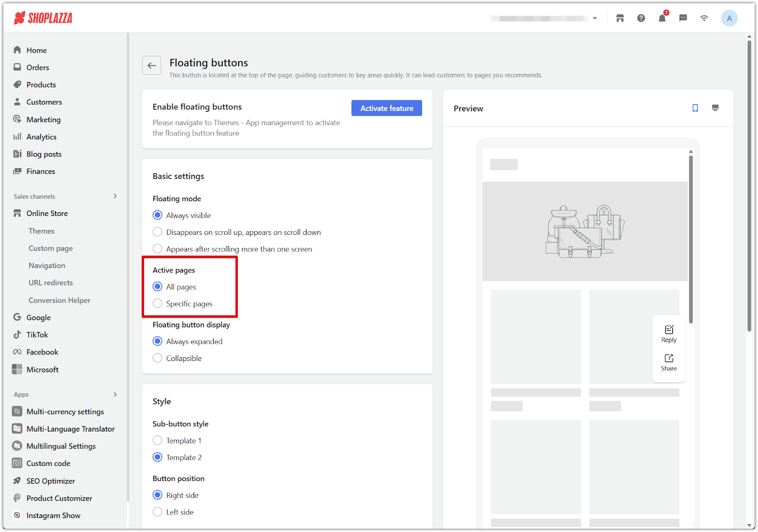Set button position to Left side

[x=158, y=512]
